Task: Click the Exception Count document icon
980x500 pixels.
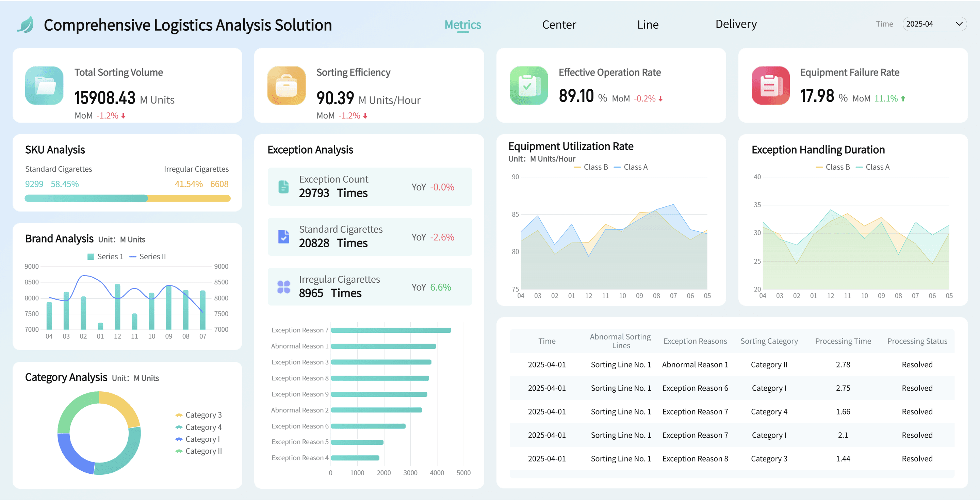Action: (284, 187)
